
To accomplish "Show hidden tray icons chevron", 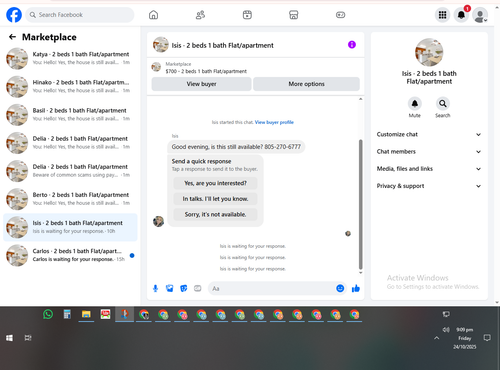I will 436,338.
